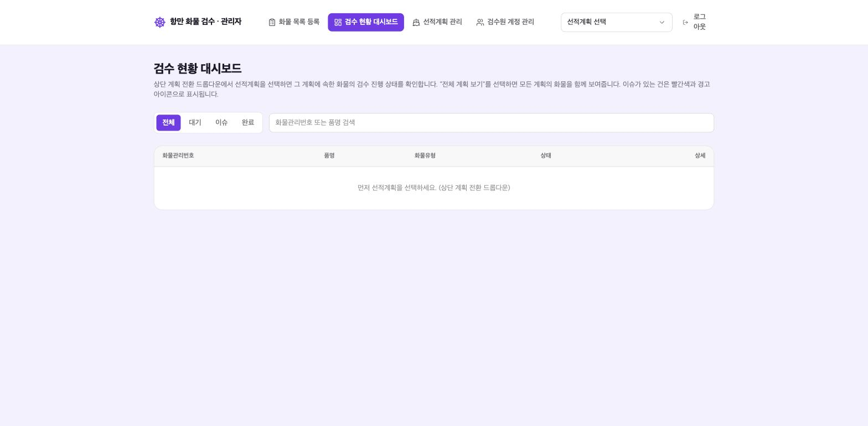Open the 검수 현황 대시보드 menu

pos(366,22)
